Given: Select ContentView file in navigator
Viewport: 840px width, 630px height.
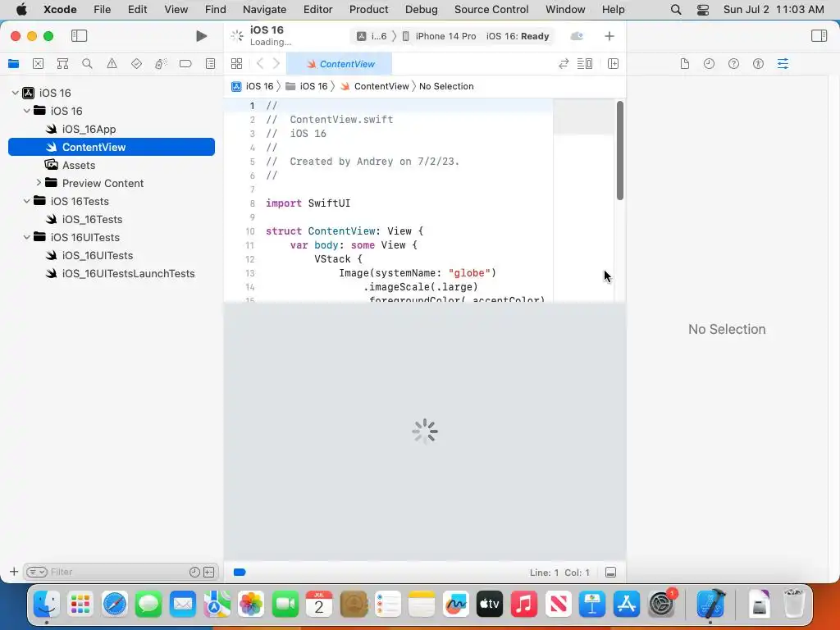Looking at the screenshot, I should pyautogui.click(x=112, y=147).
